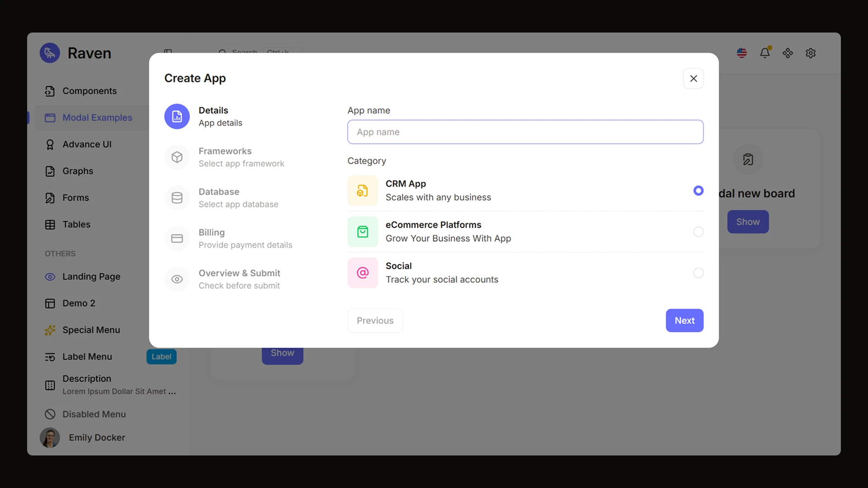868x488 pixels.
Task: Open the Landing Page menu item
Action: tap(91, 277)
